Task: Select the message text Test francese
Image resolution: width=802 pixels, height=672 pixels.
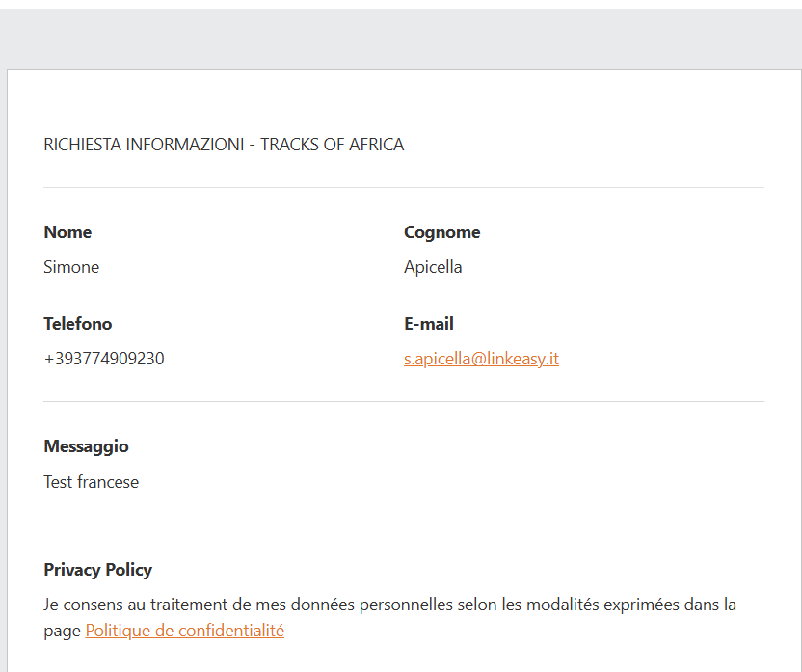Action: (91, 482)
